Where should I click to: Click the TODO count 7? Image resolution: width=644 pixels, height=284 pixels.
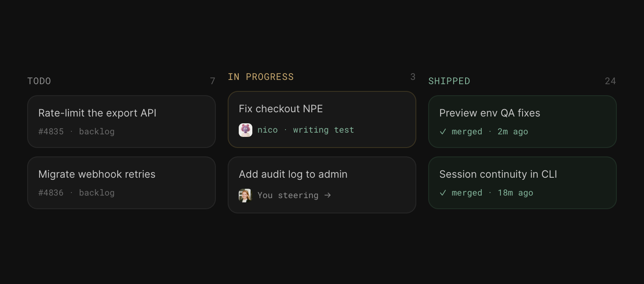point(212,81)
